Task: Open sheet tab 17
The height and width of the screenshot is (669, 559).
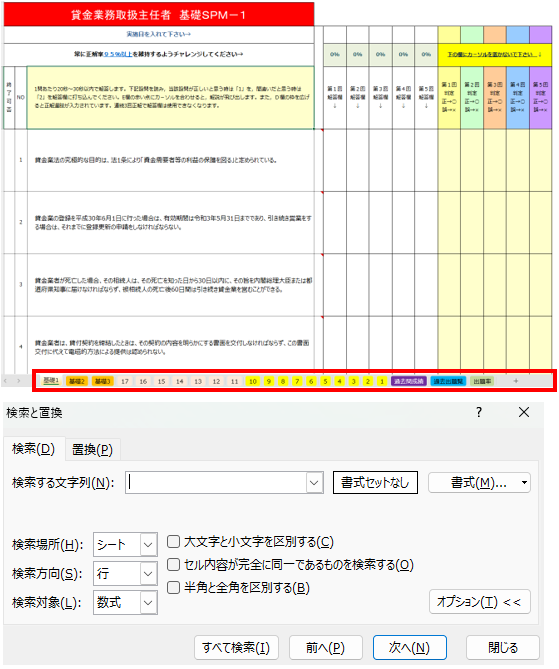Action: pos(125,381)
